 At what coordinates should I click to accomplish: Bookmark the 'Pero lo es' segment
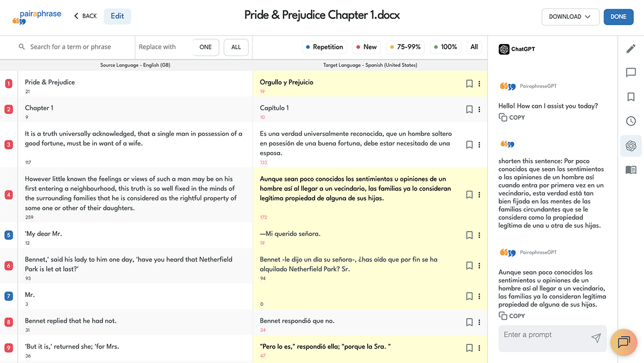point(469,348)
